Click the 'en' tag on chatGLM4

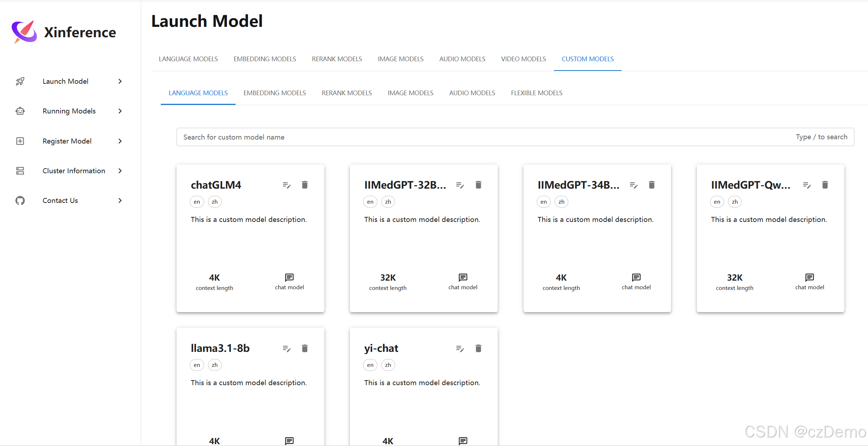[197, 202]
